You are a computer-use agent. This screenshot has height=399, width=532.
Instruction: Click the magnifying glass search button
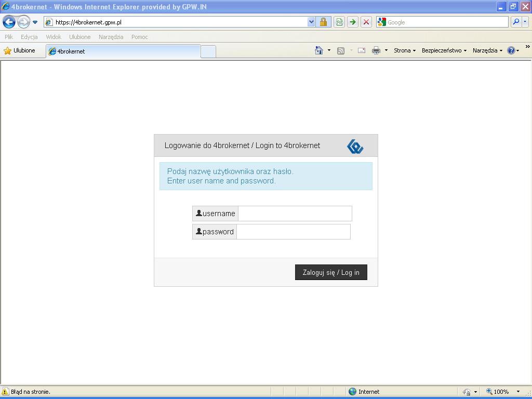coord(516,22)
